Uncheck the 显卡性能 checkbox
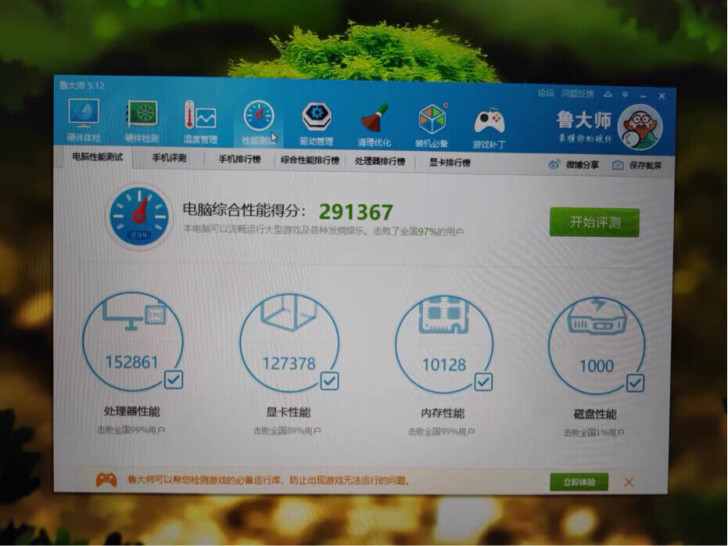Screen dimensions: 728x546 329,381
